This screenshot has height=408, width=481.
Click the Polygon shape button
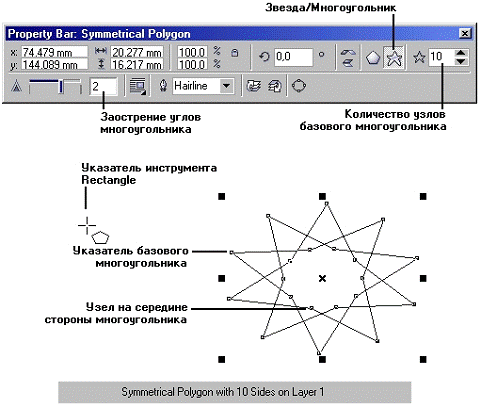pyautogui.click(x=373, y=58)
